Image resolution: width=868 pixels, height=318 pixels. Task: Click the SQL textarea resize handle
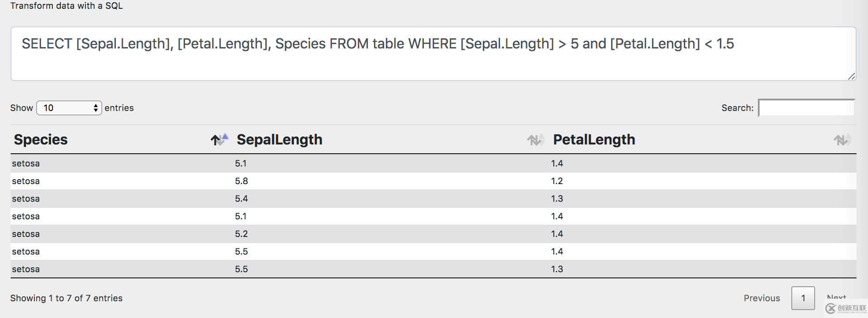click(x=851, y=76)
